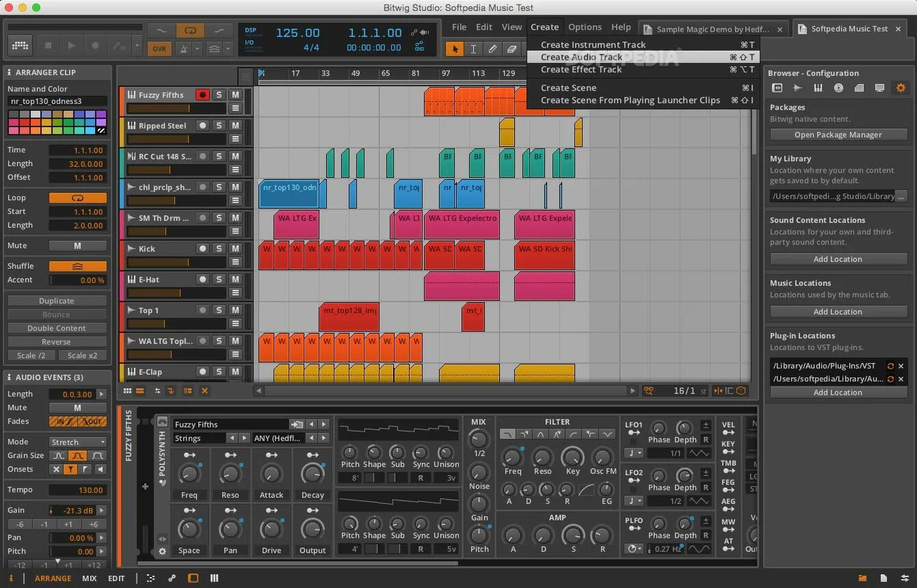Toggle fade IN button
917x588 pixels.
click(63, 421)
